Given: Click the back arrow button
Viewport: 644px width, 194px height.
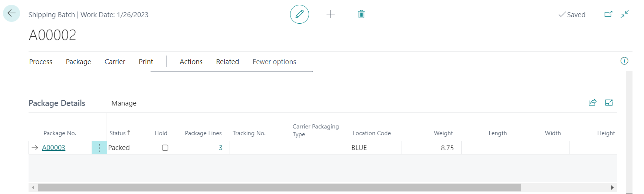Looking at the screenshot, I should (x=11, y=13).
